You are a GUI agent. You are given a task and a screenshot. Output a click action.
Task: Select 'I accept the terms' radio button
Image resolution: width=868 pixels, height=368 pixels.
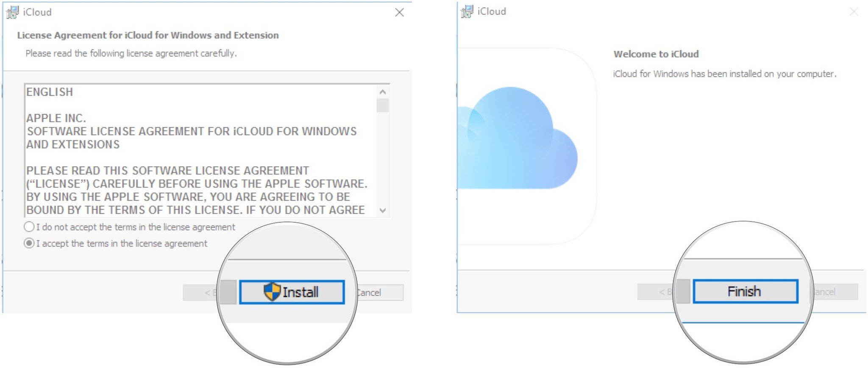(x=29, y=243)
